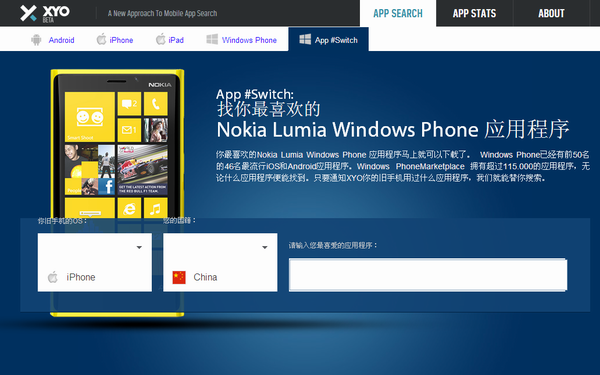The width and height of the screenshot is (600, 375).
Task: Go to the Windows Phone link
Action: coord(249,40)
